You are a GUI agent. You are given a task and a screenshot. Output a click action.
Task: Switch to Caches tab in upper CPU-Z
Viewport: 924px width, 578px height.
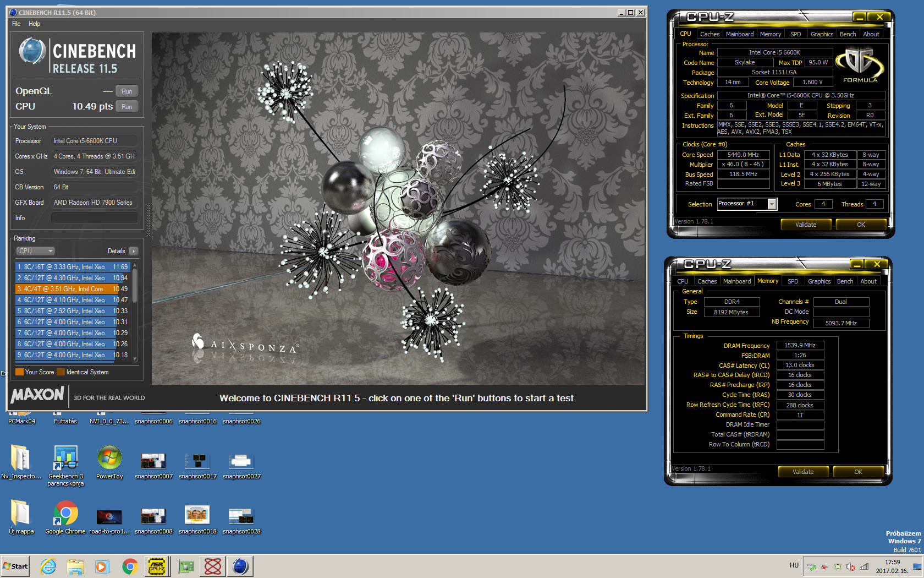[710, 34]
